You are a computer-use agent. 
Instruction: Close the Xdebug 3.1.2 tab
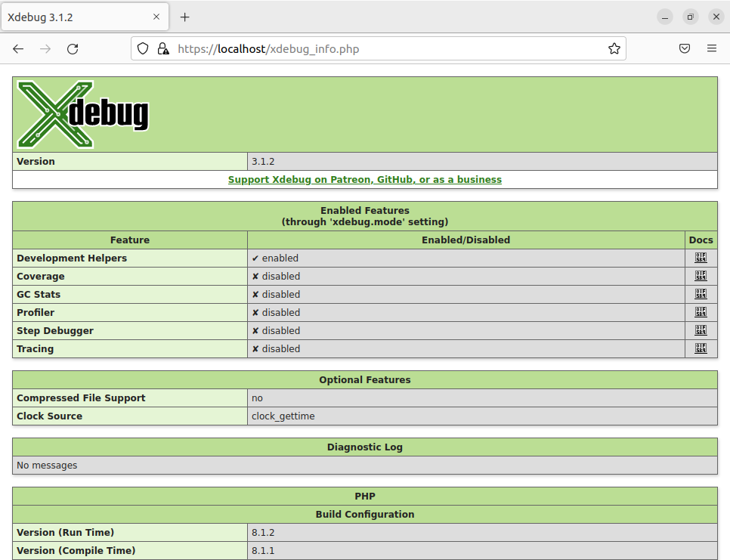coord(156,17)
